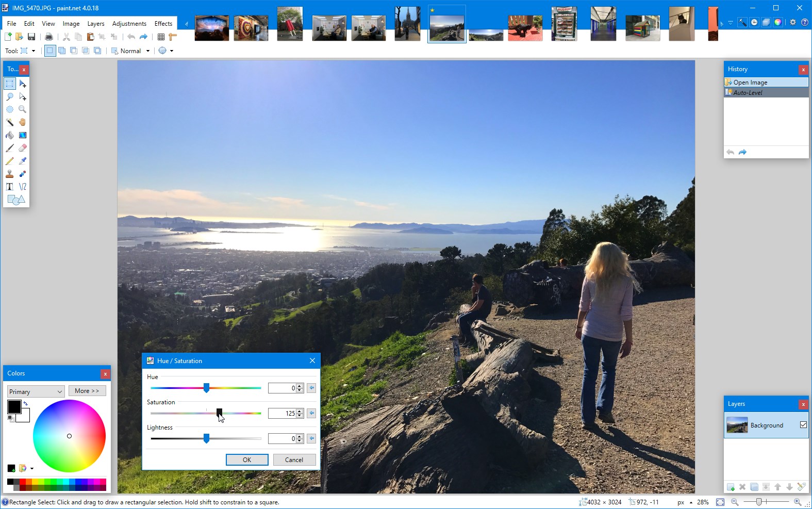Click the Lightness slider handle
This screenshot has width=812, height=509.
(206, 438)
